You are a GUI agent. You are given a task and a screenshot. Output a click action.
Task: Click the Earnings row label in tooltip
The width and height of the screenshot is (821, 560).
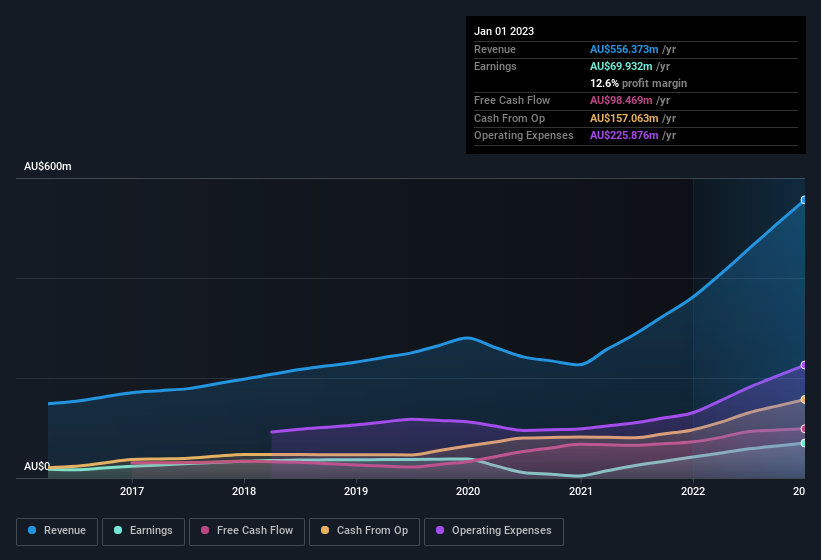point(495,66)
